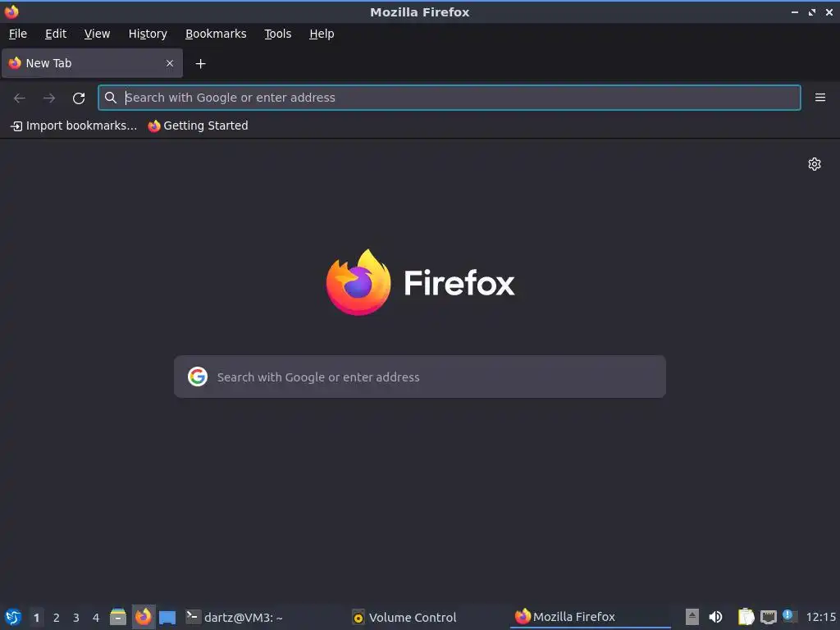Viewport: 840px width, 630px height.
Task: Open the system start menu in the taskbar
Action: (13, 617)
